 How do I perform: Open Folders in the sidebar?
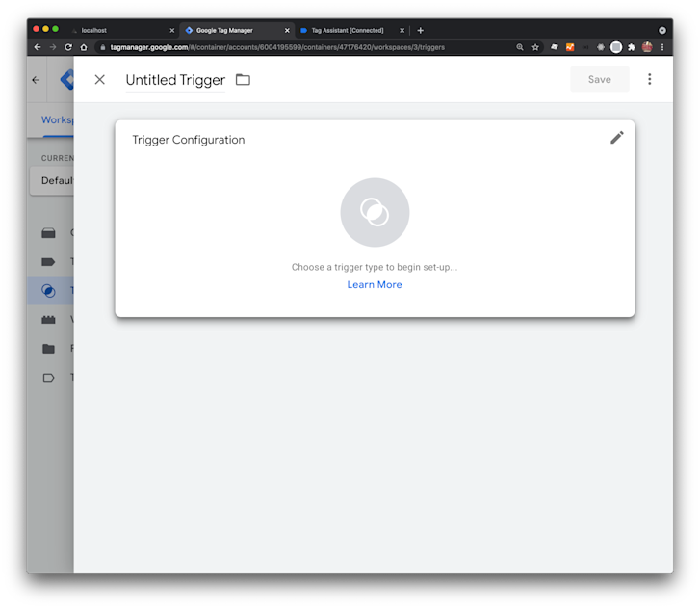(51, 349)
